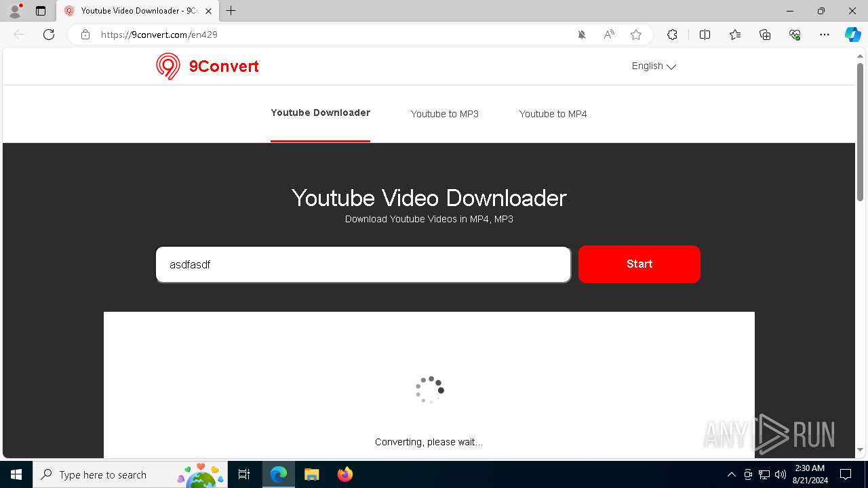Viewport: 868px width, 488px height.
Task: Click the 9Convert logo icon
Action: (168, 66)
